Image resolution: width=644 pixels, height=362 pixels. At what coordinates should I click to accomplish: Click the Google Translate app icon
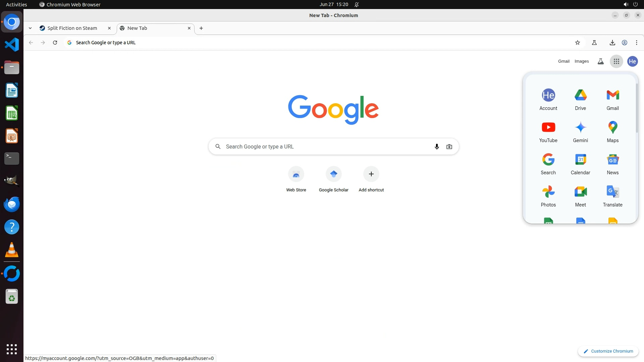(x=612, y=196)
